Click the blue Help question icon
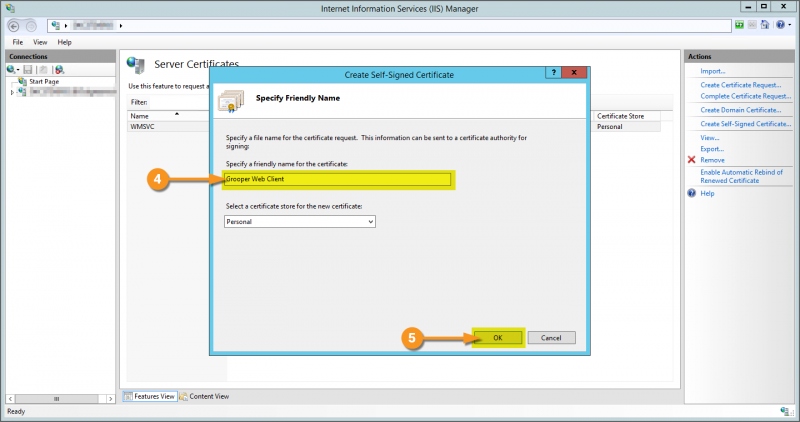The width and height of the screenshot is (800, 422). (691, 193)
